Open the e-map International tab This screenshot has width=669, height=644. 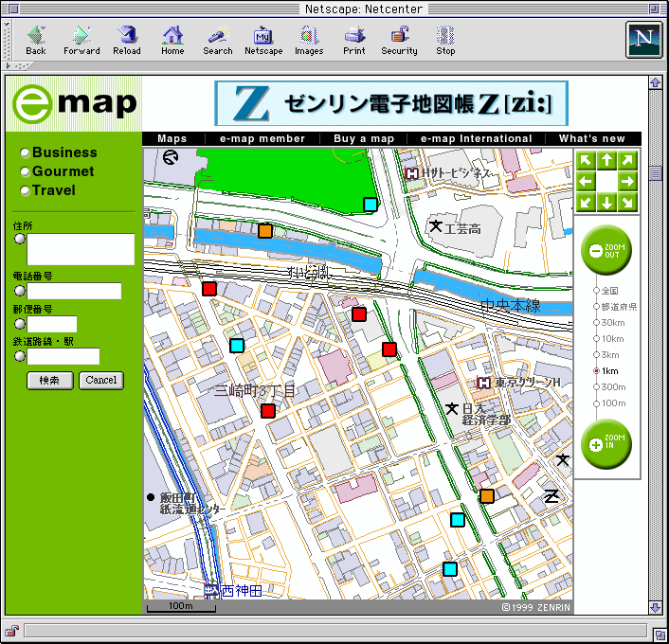click(x=476, y=138)
